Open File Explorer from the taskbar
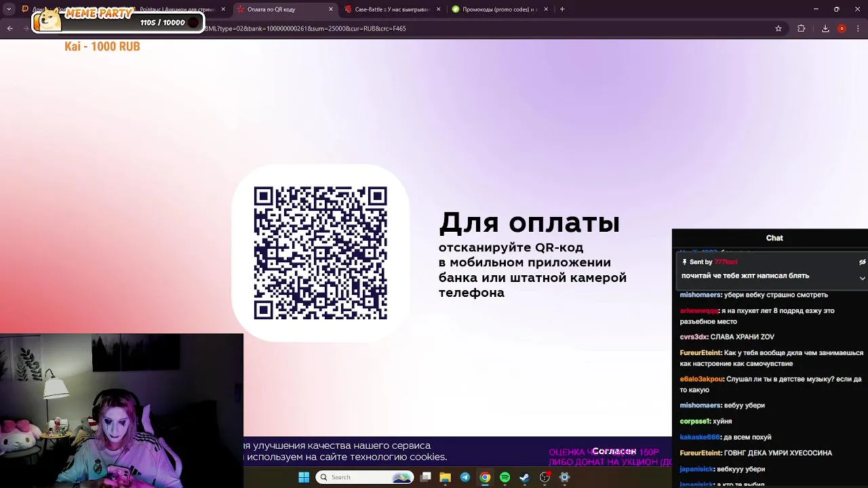 click(446, 477)
